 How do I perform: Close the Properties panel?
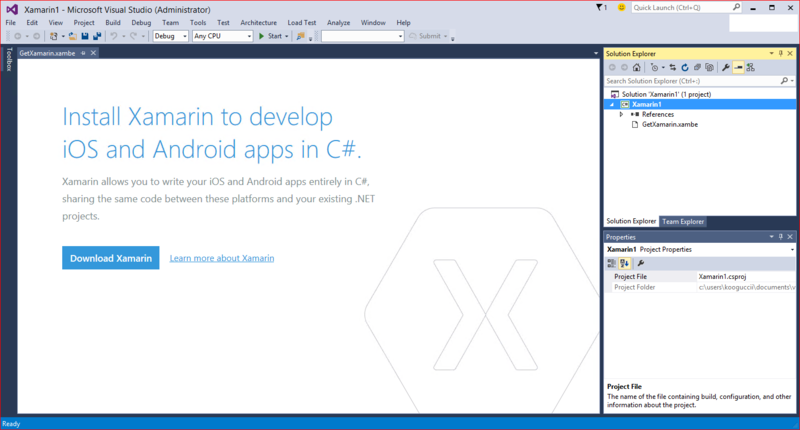[x=790, y=237]
